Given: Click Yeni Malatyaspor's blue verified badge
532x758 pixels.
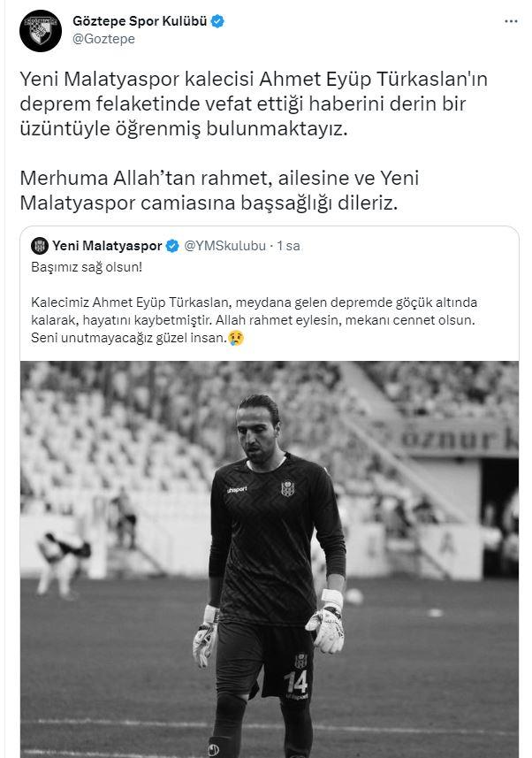Looking at the screenshot, I should 172,246.
